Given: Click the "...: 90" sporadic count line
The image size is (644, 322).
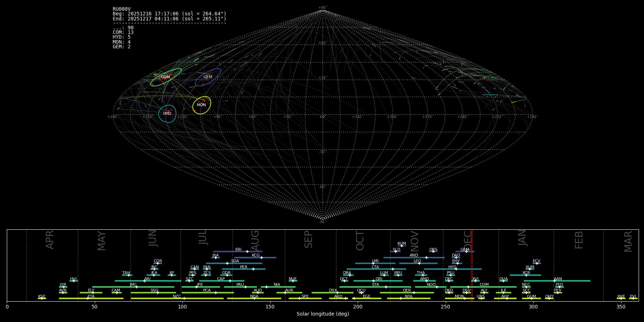Looking at the screenshot, I should tap(123, 28).
